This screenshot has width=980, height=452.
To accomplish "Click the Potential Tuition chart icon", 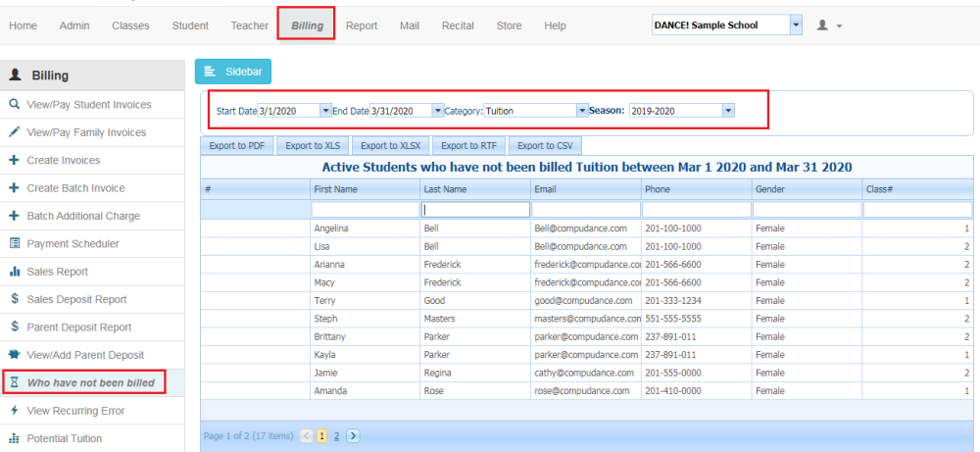I will coord(15,438).
